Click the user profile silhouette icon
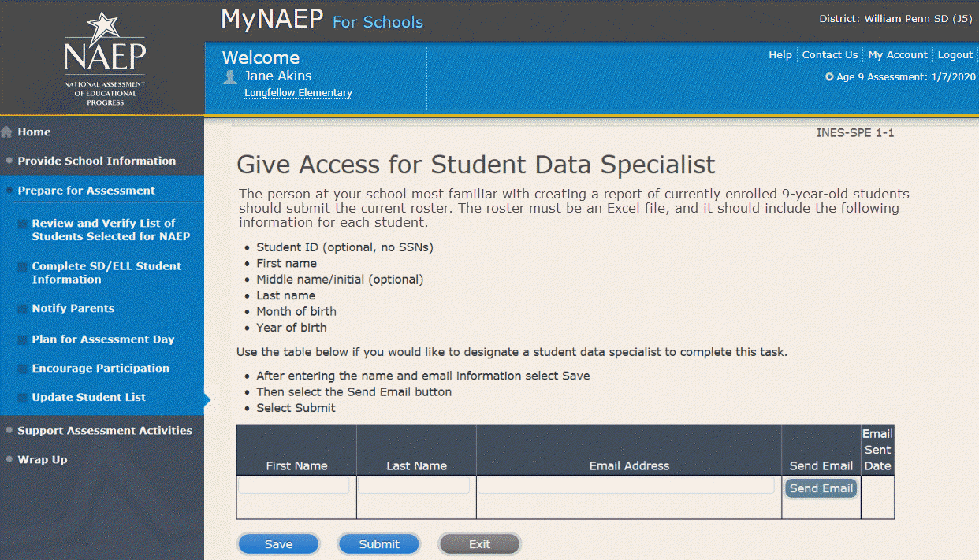This screenshot has width=979, height=560. [230, 76]
